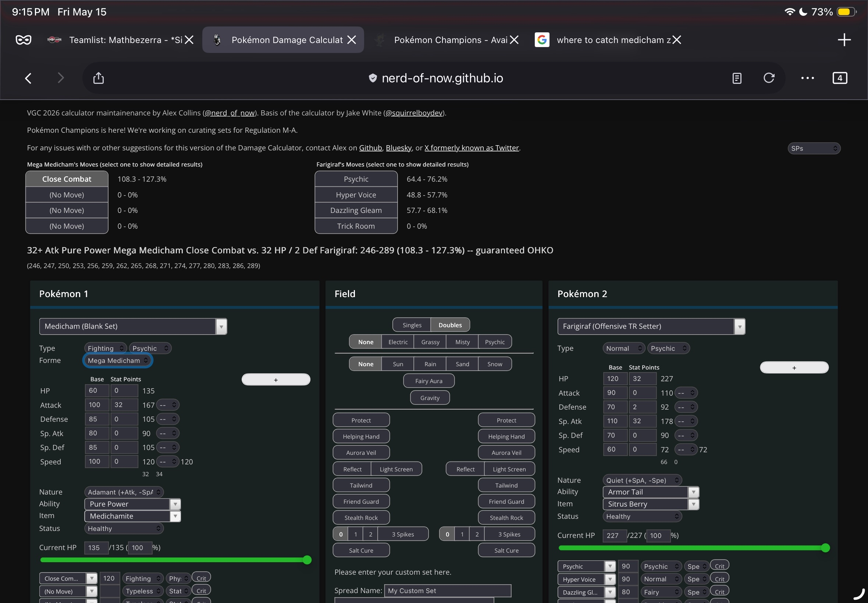Select Electric terrain
The height and width of the screenshot is (603, 868).
(398, 342)
